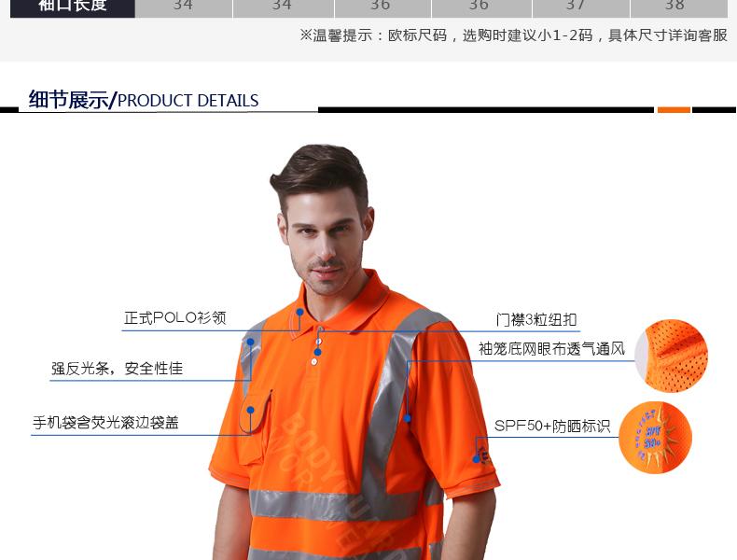Open the SPF50+ sun badge circle image
The height and width of the screenshot is (560, 737).
pyautogui.click(x=655, y=437)
